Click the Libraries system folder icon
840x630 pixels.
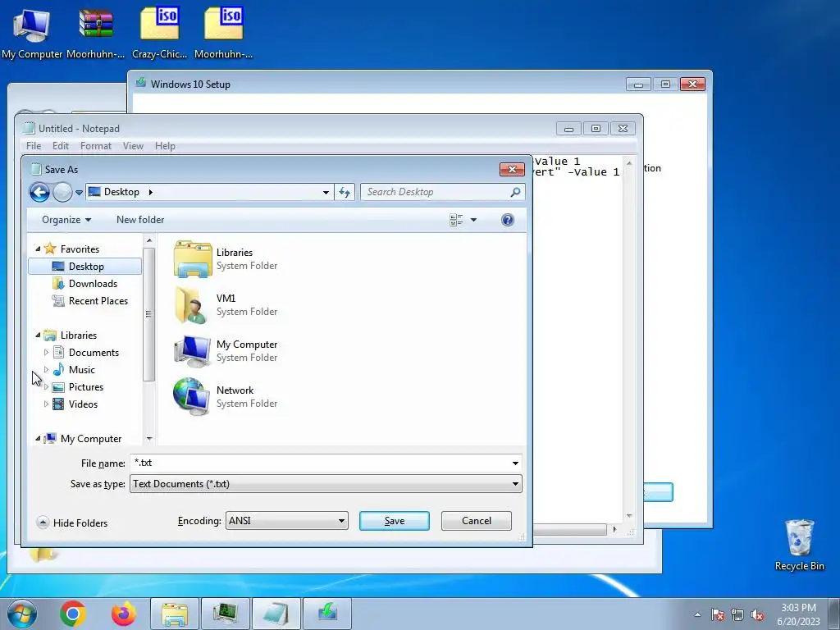(192, 258)
